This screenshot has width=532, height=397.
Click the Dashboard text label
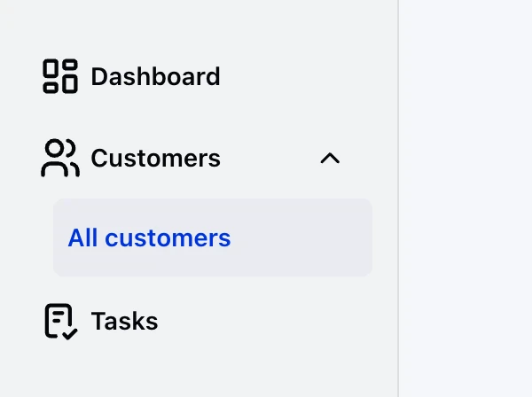(x=155, y=76)
